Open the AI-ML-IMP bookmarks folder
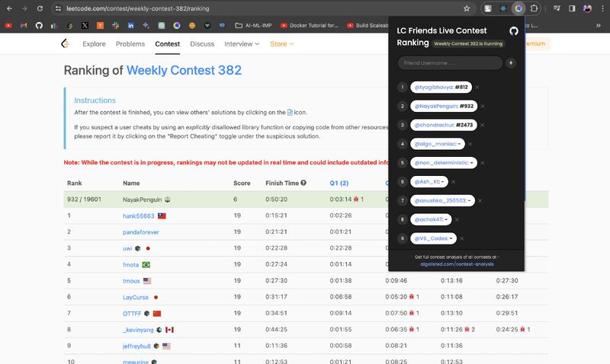This screenshot has width=610, height=364. coord(253,26)
